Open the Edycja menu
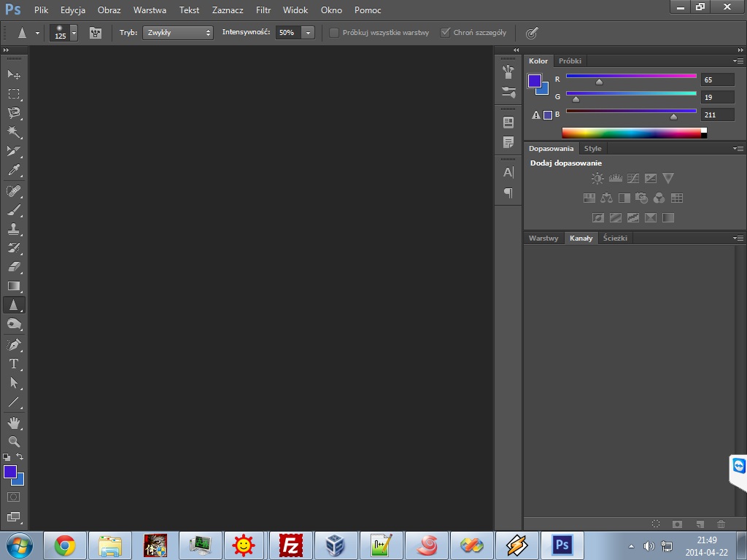Viewport: 747px width, 560px height. click(x=73, y=10)
